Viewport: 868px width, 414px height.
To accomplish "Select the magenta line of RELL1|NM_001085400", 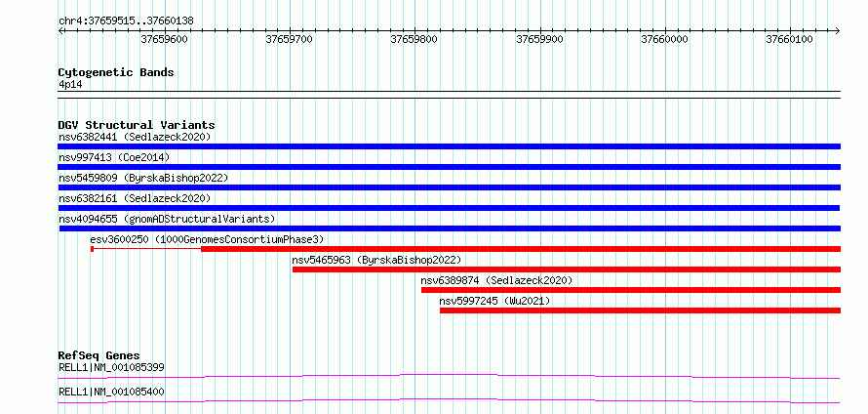I will point(449,400).
